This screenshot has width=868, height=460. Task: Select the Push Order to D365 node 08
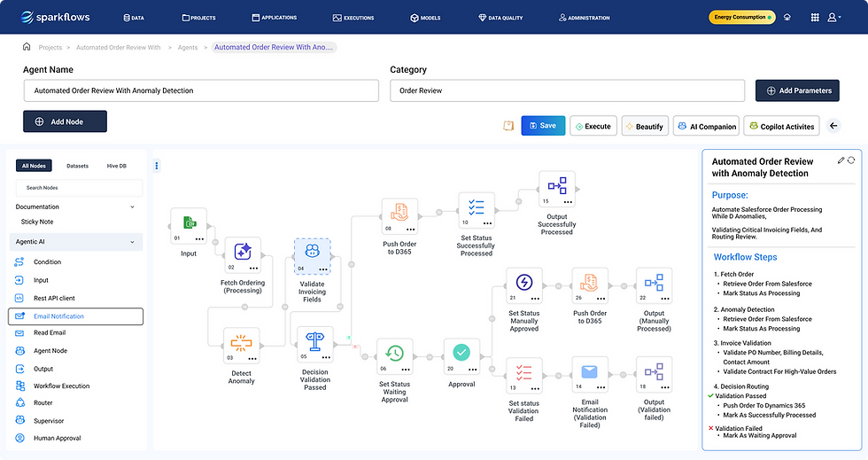pos(399,216)
